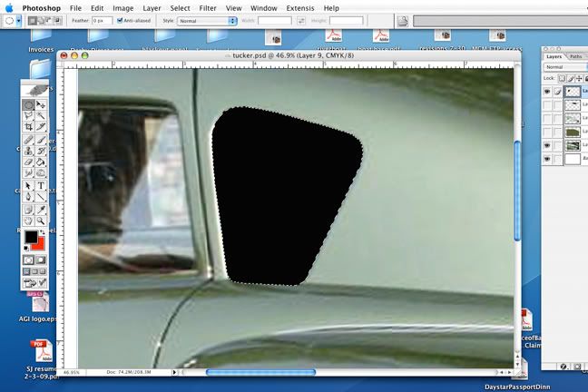Viewport: 588px width, 392px height.
Task: Toggle the Anti-aliased checkbox
Action: click(120, 21)
